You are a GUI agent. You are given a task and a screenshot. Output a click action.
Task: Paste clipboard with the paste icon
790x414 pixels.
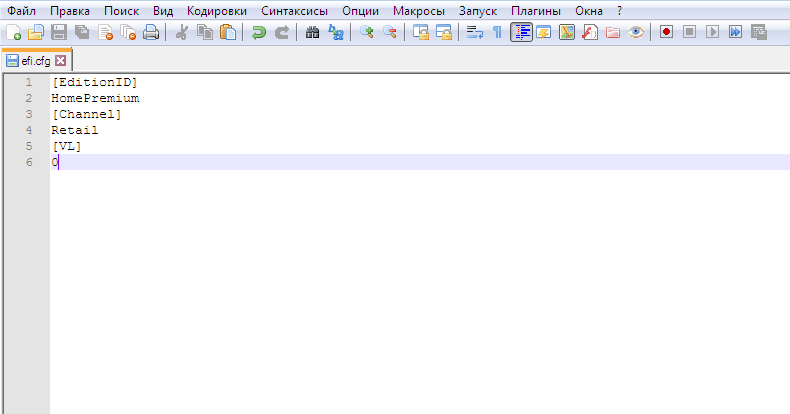[x=228, y=33]
